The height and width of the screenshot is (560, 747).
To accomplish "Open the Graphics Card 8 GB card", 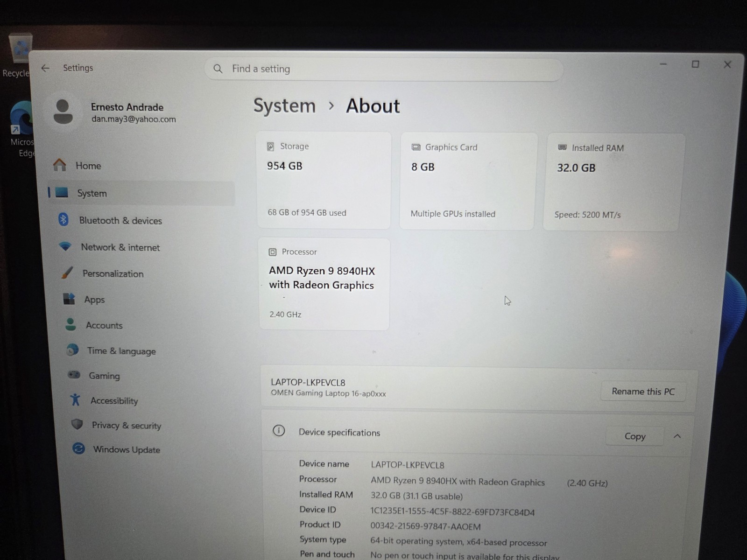I will click(x=468, y=181).
